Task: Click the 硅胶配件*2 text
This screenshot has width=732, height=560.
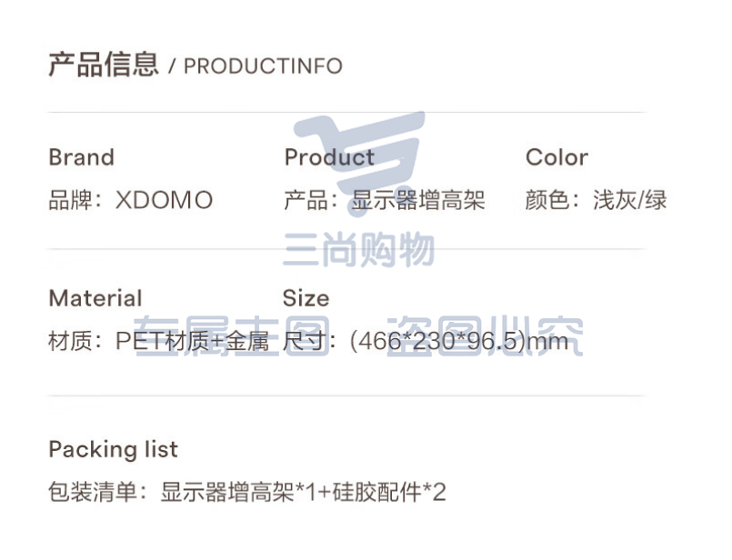Action: tap(389, 492)
